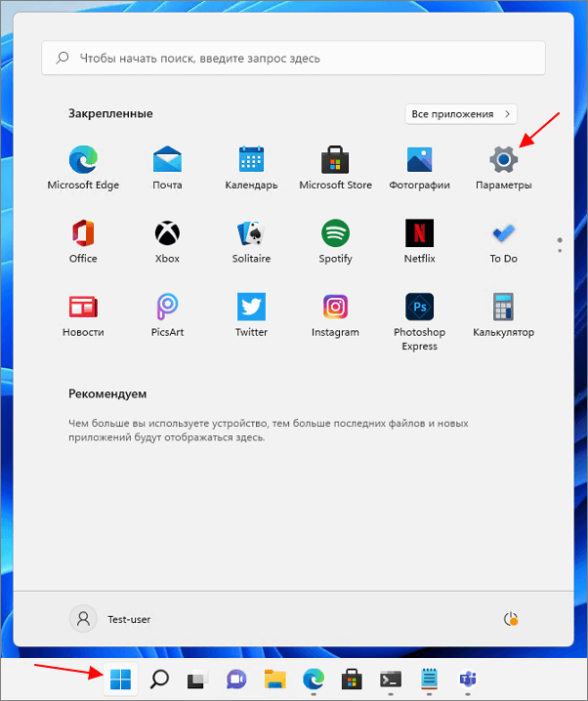The height and width of the screenshot is (701, 588).
Task: Click the Windows Start button on taskbar
Action: click(x=121, y=680)
